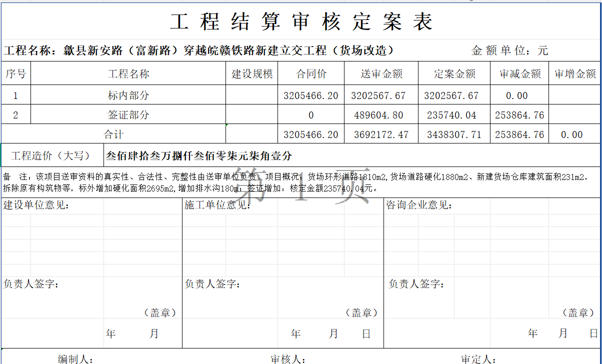
Task: Click the 审减金额 column header
Action: (520, 74)
